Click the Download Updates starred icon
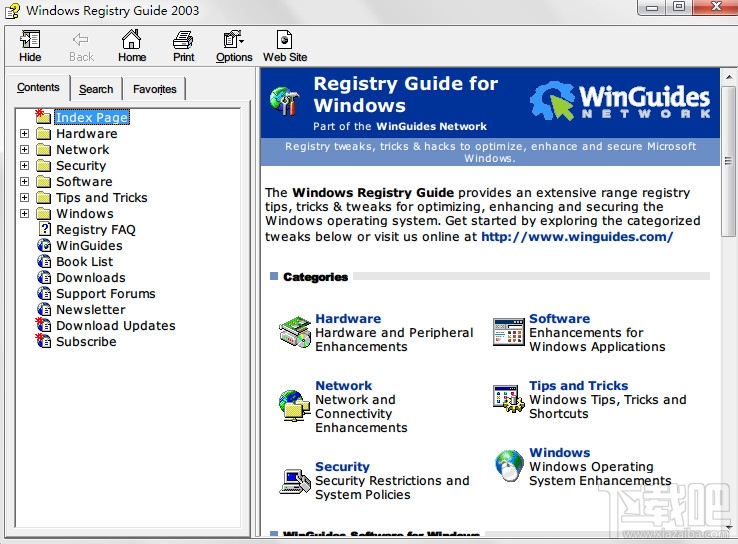The height and width of the screenshot is (544, 738). coord(43,325)
